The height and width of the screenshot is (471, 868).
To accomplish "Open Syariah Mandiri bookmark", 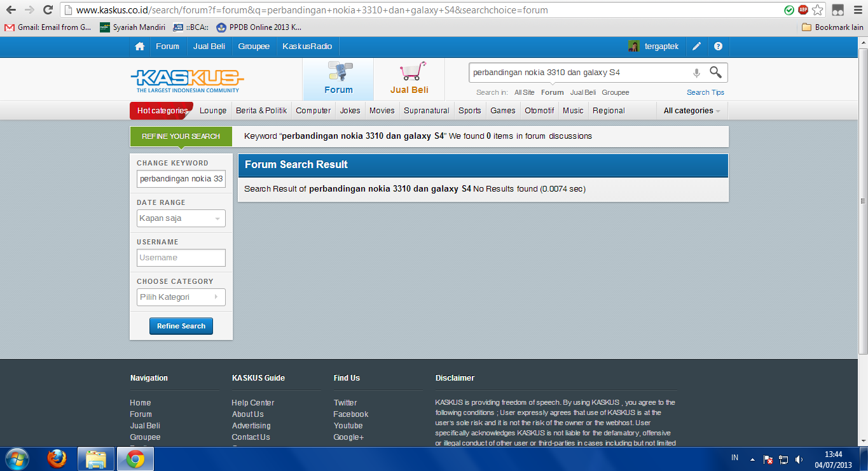I will [x=133, y=27].
